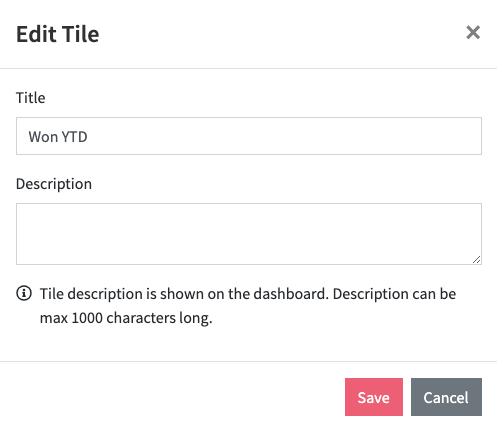Click inside the Description text area

click(249, 234)
